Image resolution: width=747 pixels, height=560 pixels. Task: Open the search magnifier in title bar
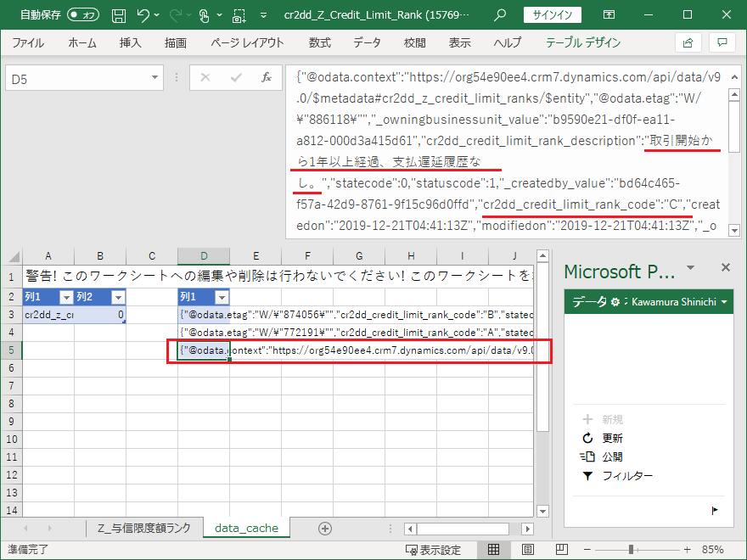[x=500, y=15]
